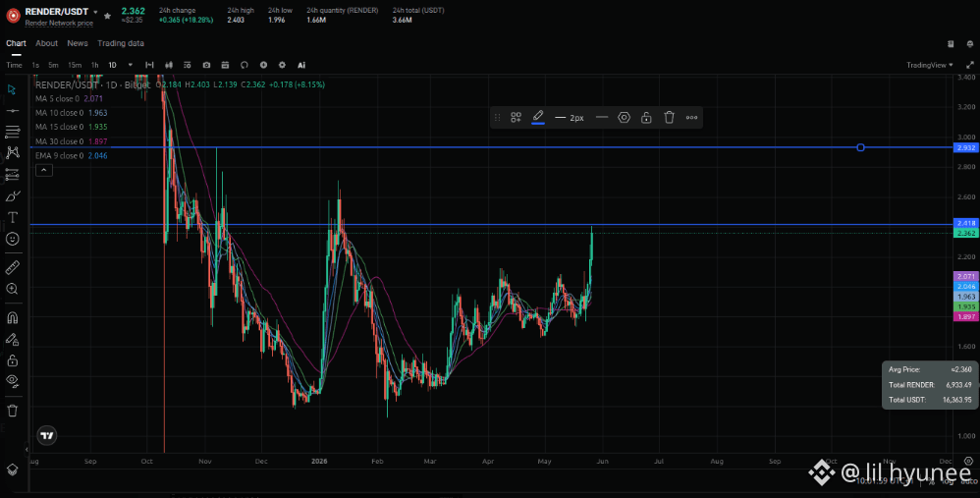This screenshot has width=980, height=498.
Task: Select the XABCD pattern tool
Action: tap(12, 152)
